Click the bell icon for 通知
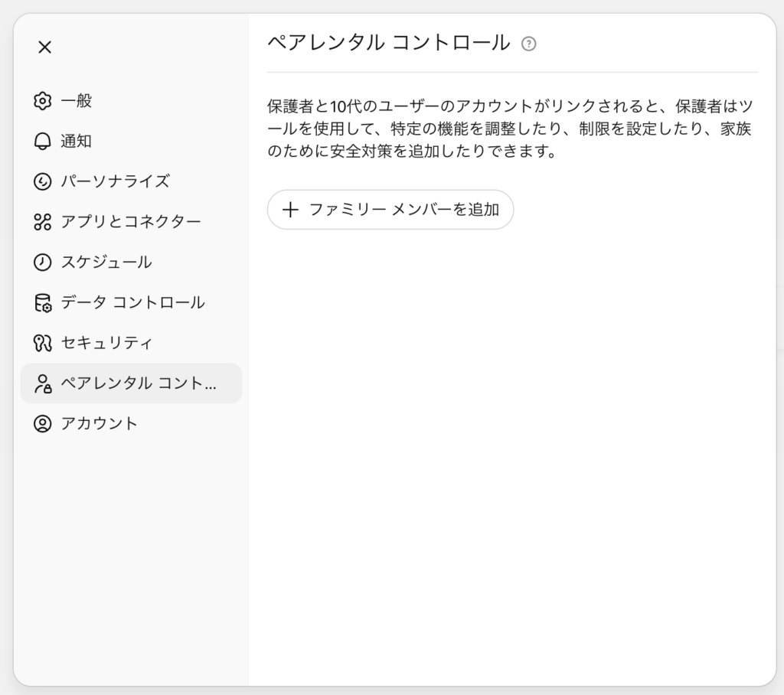Viewport: 784px width, 695px height. click(42, 142)
